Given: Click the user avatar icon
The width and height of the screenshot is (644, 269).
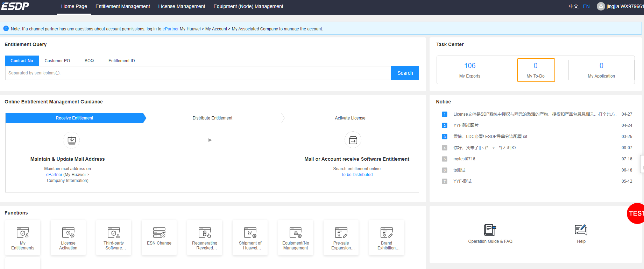Looking at the screenshot, I should (x=601, y=6).
